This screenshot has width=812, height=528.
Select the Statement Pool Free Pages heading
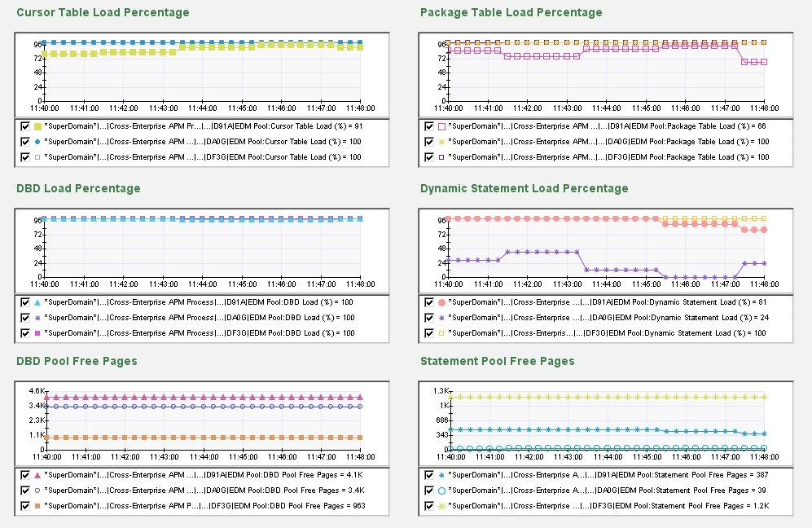pos(497,361)
